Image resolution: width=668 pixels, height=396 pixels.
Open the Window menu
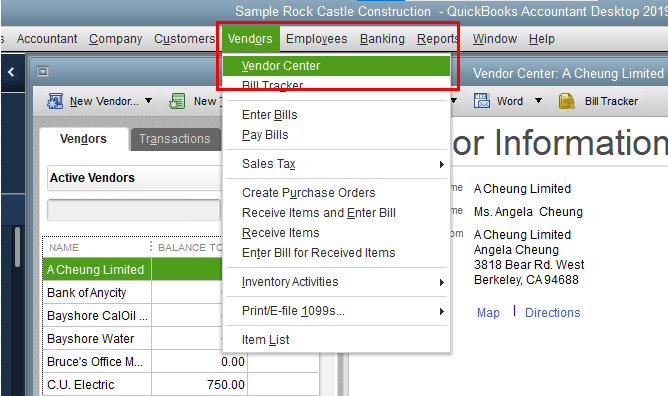[495, 39]
